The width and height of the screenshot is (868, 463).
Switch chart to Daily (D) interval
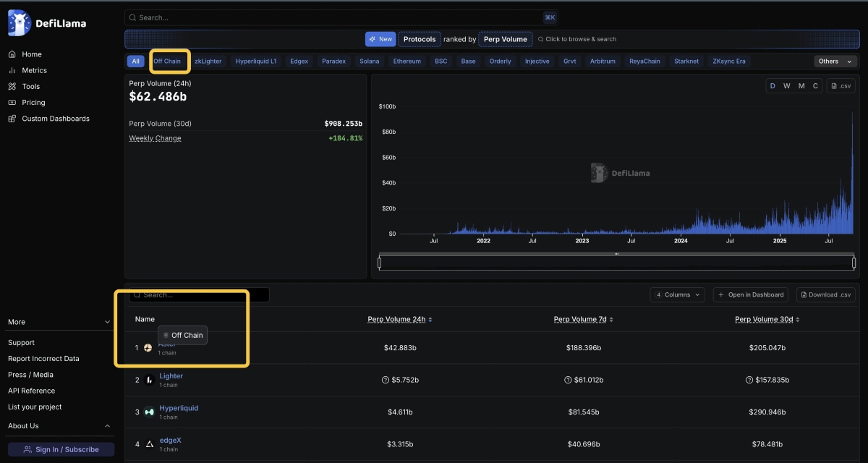click(x=773, y=86)
